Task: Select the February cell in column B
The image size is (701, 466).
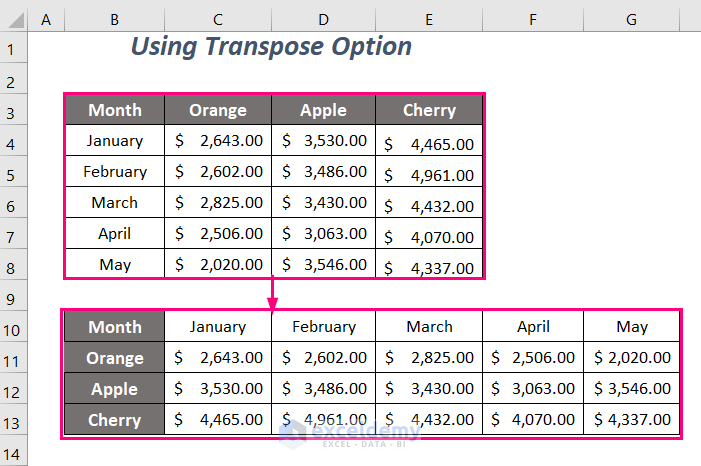Action: click(x=114, y=172)
